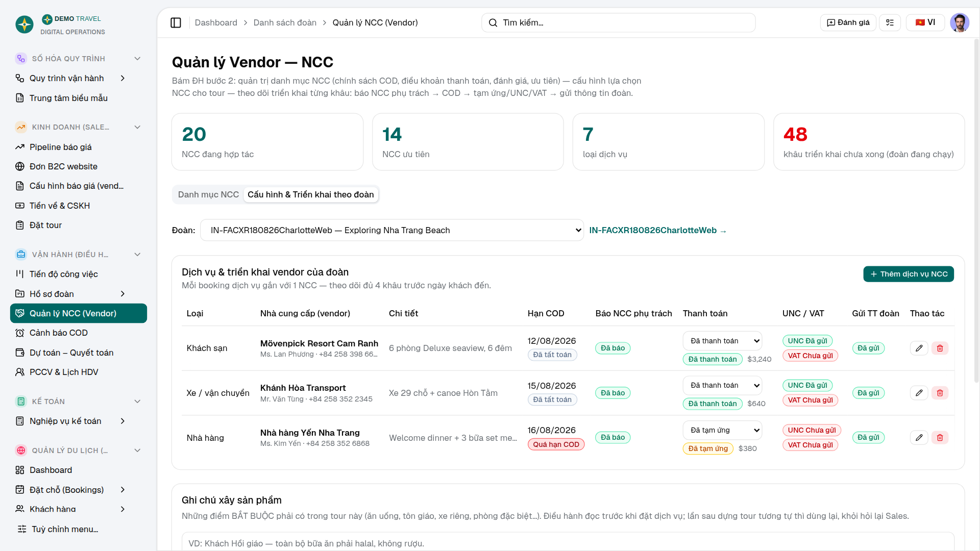980x551 pixels.
Task: Click Đã báo badge in Nhà hàng Yến row
Action: coord(612,437)
